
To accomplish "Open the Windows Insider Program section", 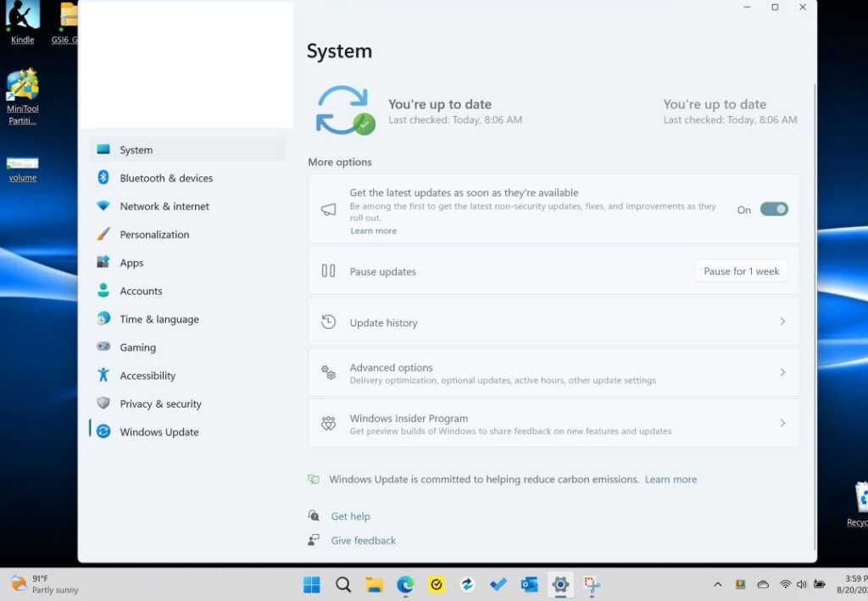I will point(553,422).
